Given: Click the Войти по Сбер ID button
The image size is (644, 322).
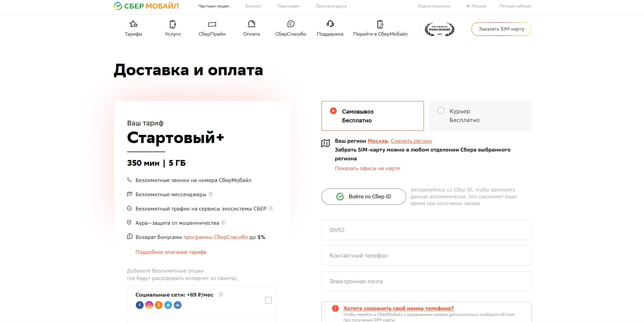Looking at the screenshot, I should tap(364, 197).
